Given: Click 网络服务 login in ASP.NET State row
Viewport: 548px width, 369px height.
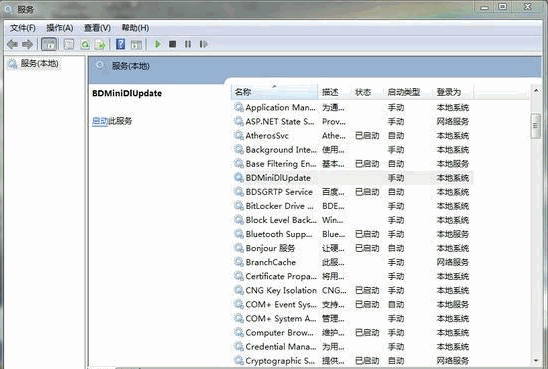Looking at the screenshot, I should click(453, 122).
